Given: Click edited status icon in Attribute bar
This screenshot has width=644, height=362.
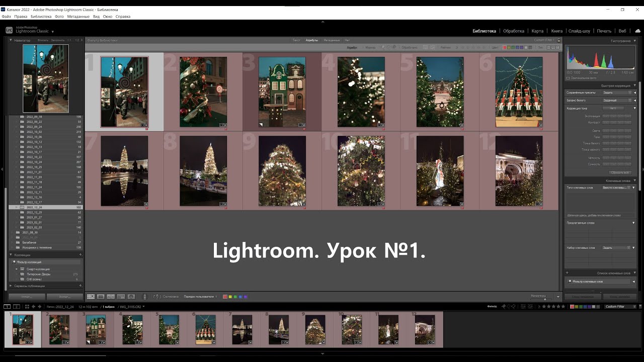Looking at the screenshot, I should 425,47.
